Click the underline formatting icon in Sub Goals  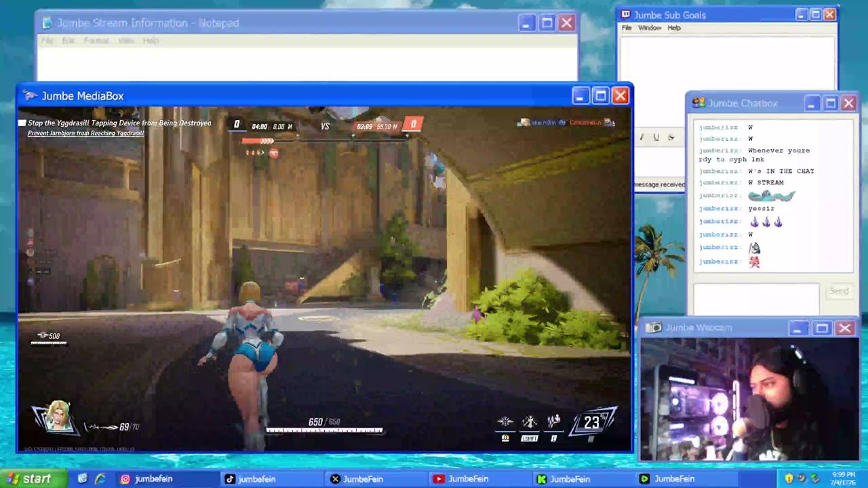pyautogui.click(x=656, y=138)
